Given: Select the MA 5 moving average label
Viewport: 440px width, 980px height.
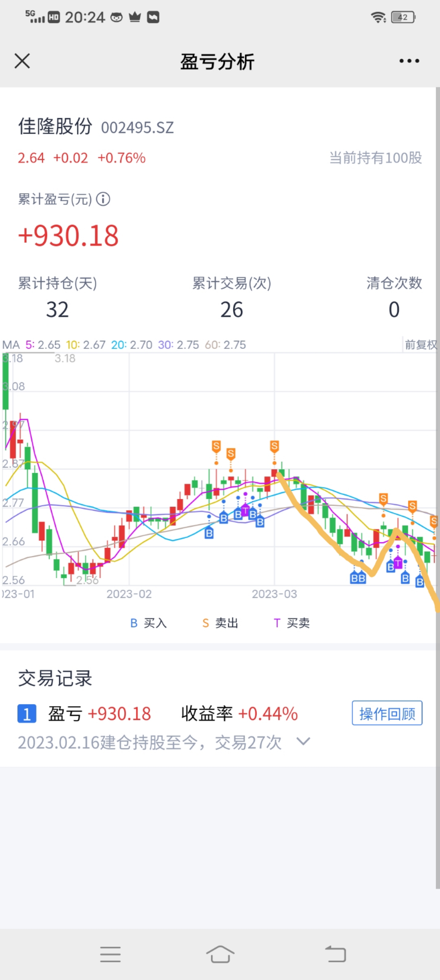Looking at the screenshot, I should point(43,345).
